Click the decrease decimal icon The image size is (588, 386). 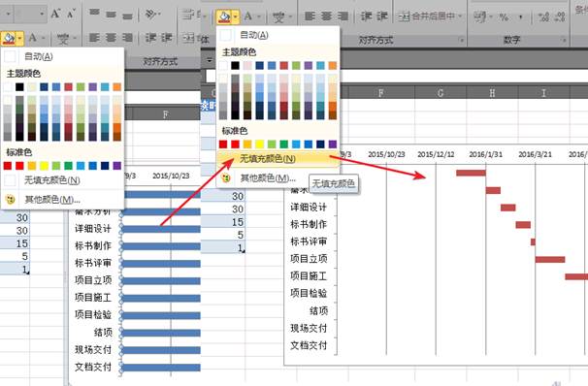tap(560, 16)
